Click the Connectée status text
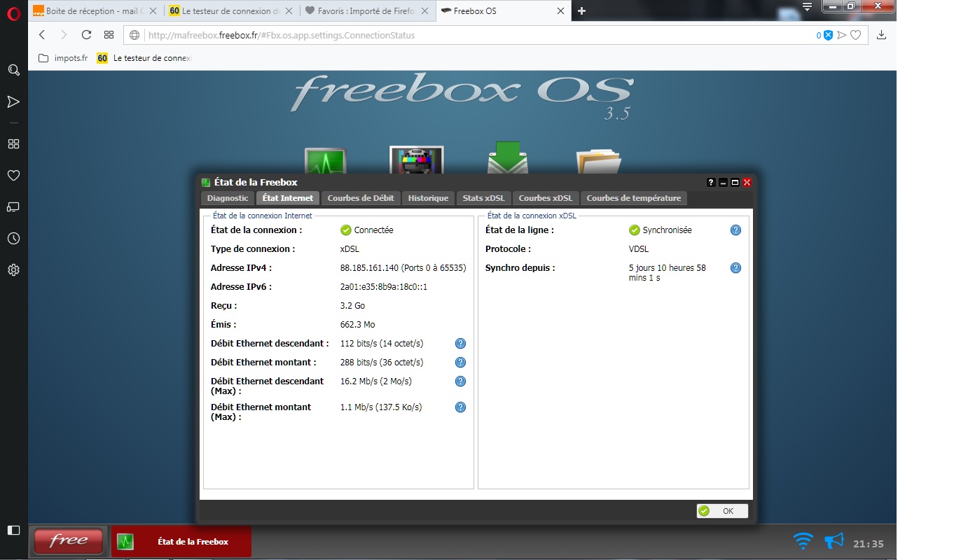 (x=374, y=230)
